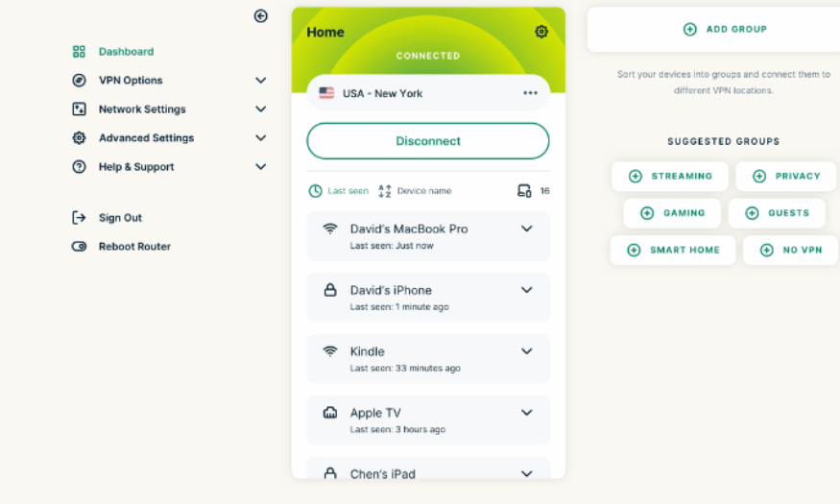Click the Sign Out arrow icon
The width and height of the screenshot is (840, 504).
click(x=79, y=218)
